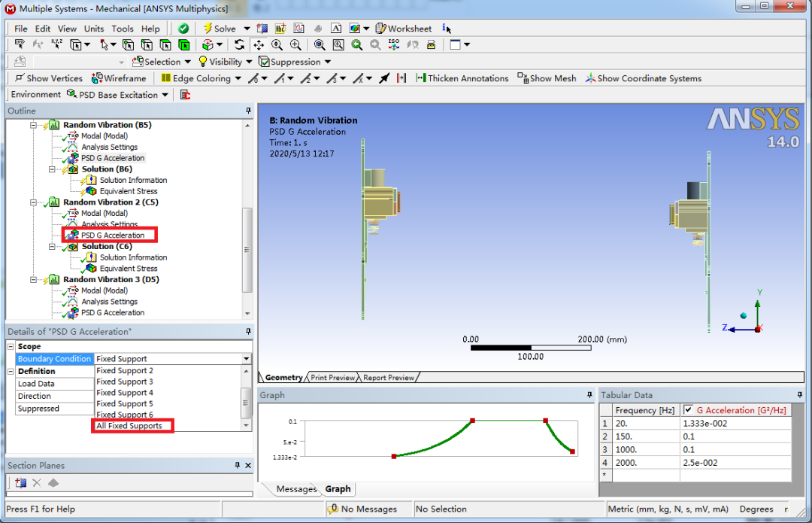This screenshot has height=523, width=812.
Task: Activate the Zoom tool
Action: click(277, 45)
